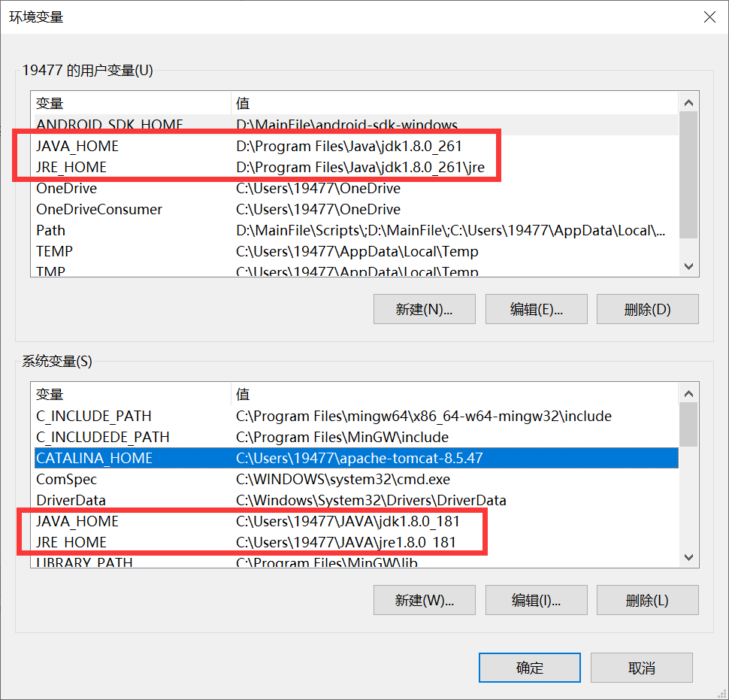This screenshot has height=700, width=729.
Task: Click 编辑(E) to edit the selected user variable
Action: tap(536, 308)
